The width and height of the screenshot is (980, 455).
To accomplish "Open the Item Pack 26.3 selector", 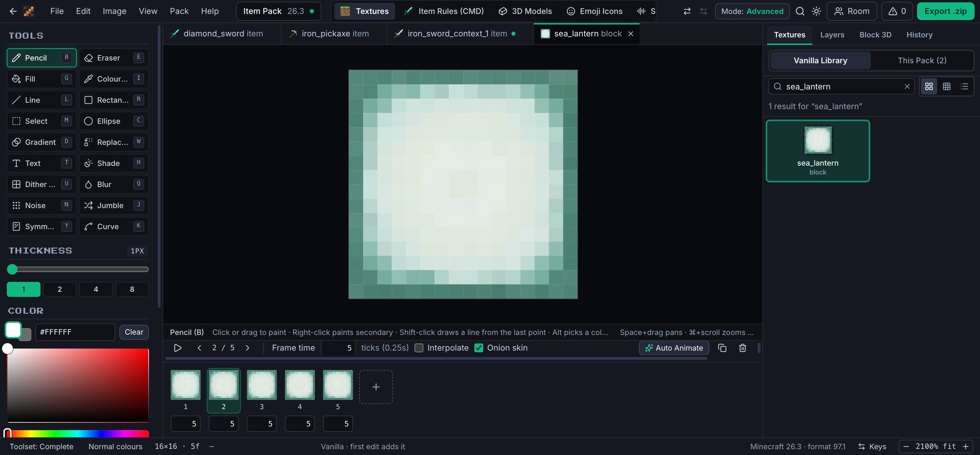I will [278, 11].
